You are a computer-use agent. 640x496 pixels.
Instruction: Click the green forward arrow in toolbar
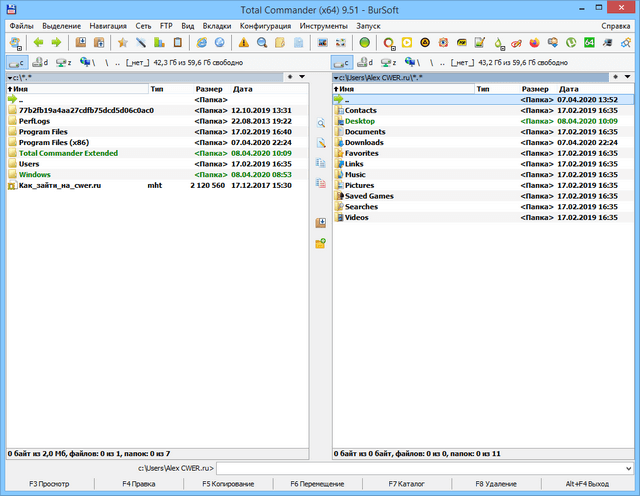tap(56, 43)
